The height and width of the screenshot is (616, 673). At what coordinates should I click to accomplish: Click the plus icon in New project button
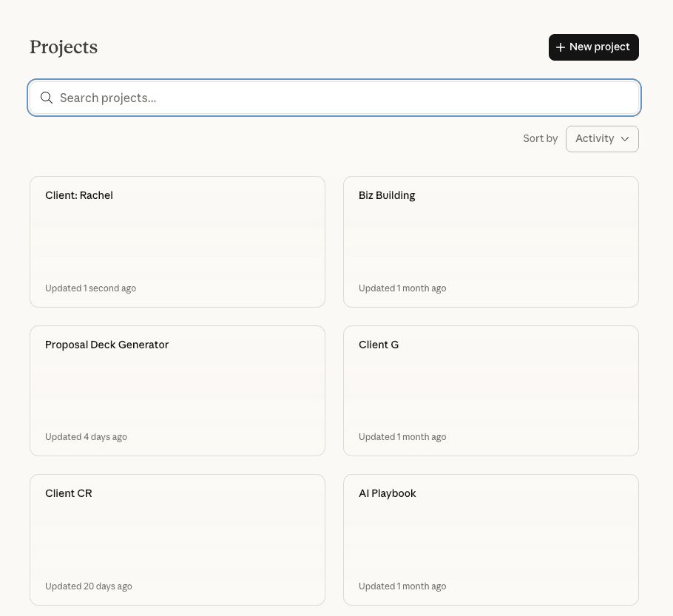pos(561,47)
